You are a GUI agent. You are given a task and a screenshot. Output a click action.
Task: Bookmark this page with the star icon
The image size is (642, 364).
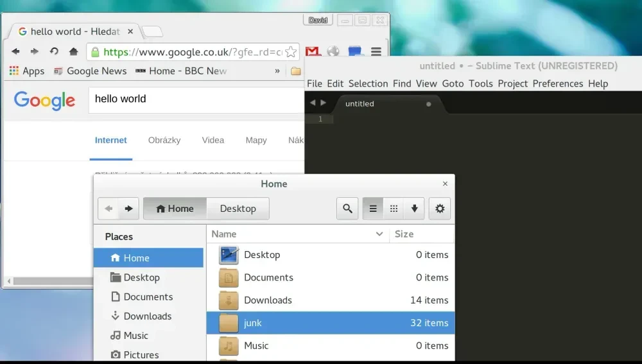point(291,52)
